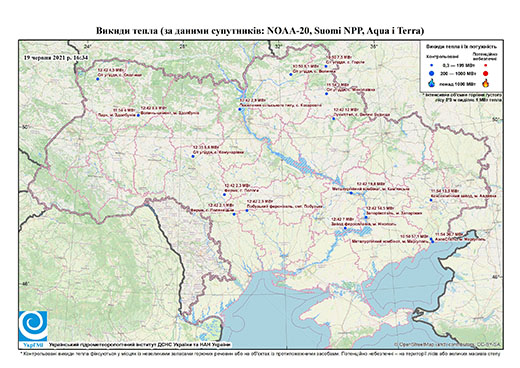Image resolution: width=520 pixels, height=368 pixels.
Task: Open the OpenStreetMap contributors attribution link
Action: pos(448,344)
